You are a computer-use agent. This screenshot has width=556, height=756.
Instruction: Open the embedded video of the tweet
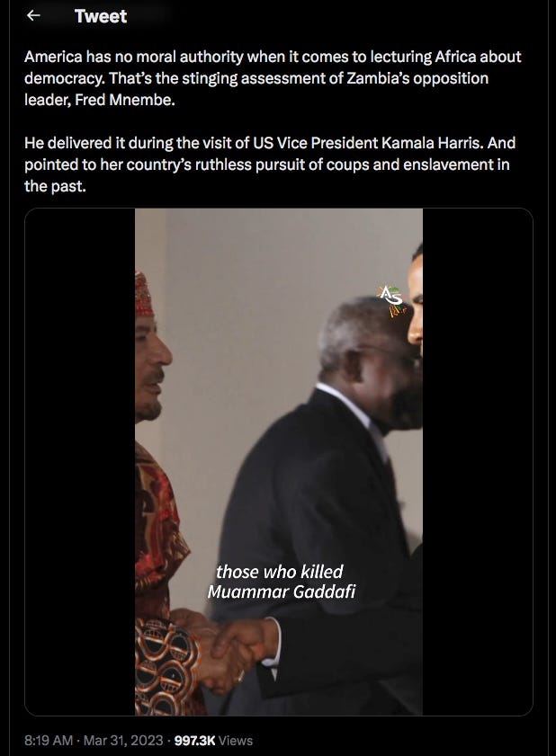click(x=279, y=461)
